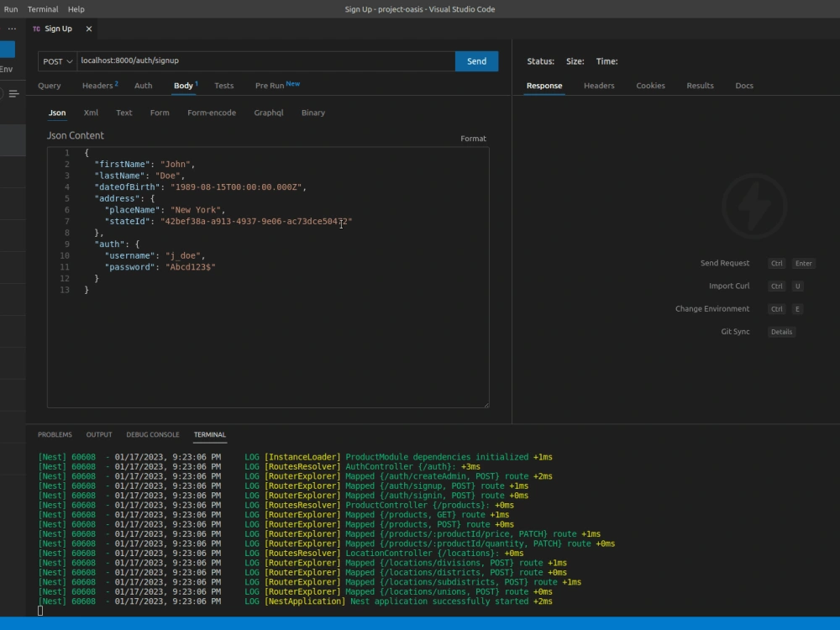Click the terminal cursor prompt
840x630 pixels.
coord(40,611)
